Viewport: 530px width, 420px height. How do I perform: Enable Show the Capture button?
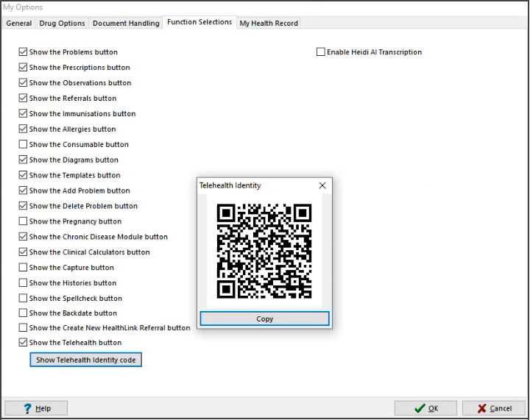23,268
